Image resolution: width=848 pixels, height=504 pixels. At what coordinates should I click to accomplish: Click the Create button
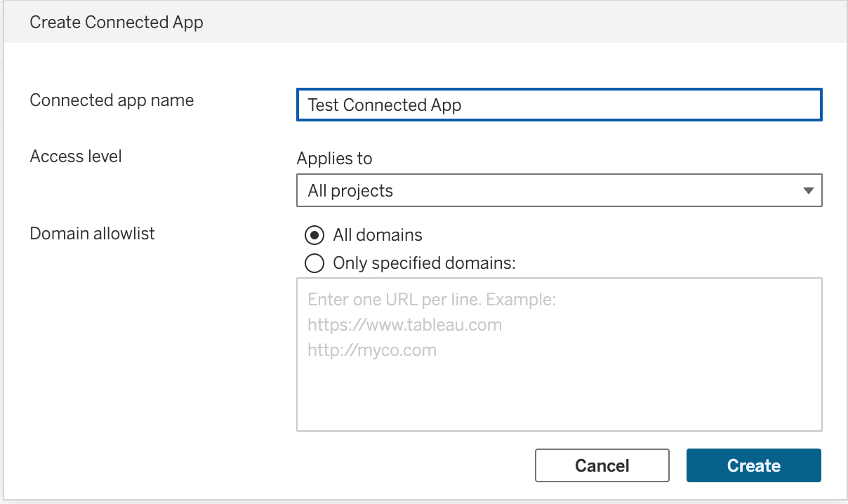coord(753,465)
